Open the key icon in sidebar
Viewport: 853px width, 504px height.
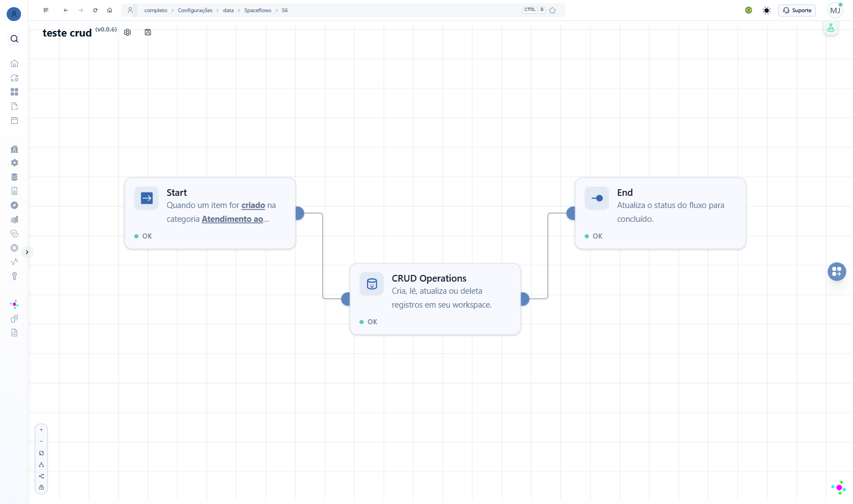pos(14,276)
